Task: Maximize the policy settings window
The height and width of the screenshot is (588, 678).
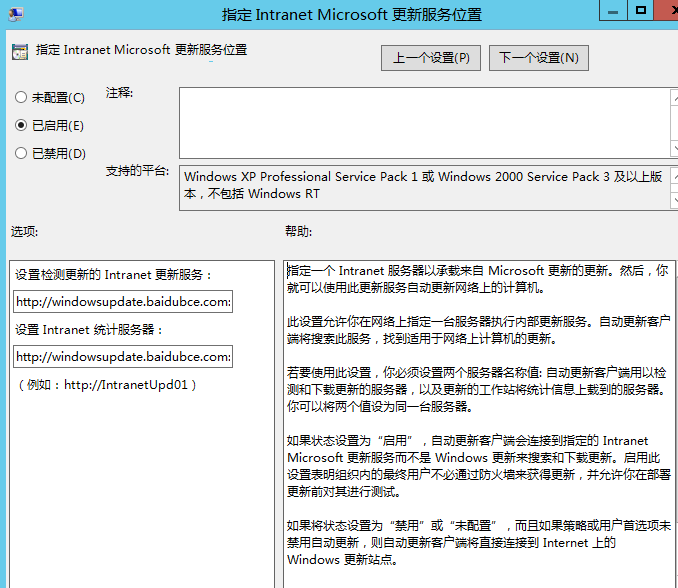Action: point(641,10)
